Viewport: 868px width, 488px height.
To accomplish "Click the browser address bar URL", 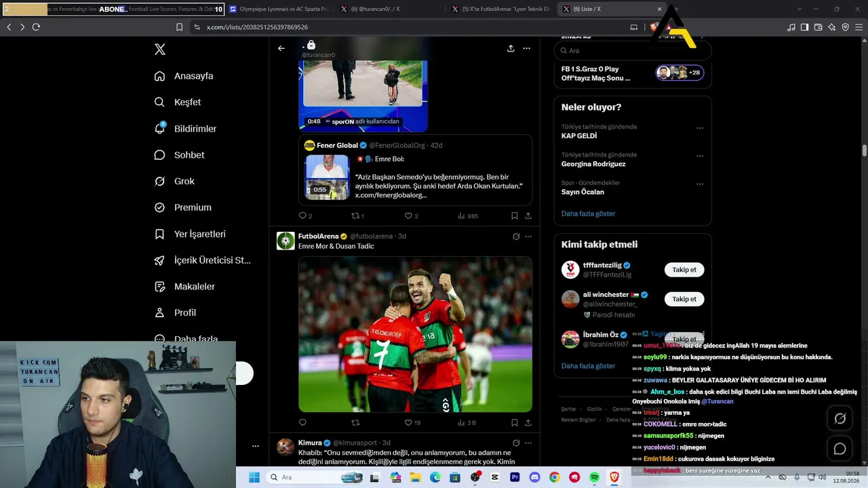I will [257, 27].
